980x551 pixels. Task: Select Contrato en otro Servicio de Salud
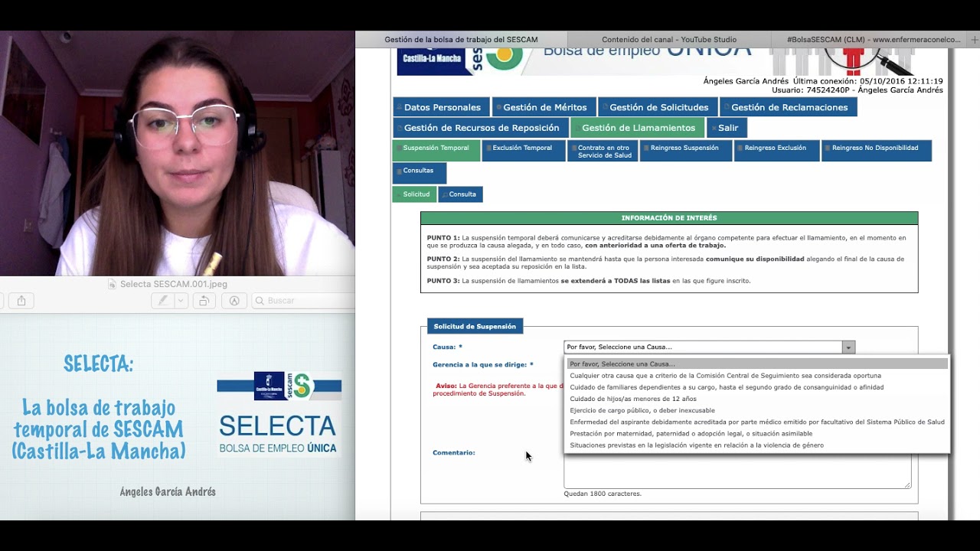coord(604,151)
